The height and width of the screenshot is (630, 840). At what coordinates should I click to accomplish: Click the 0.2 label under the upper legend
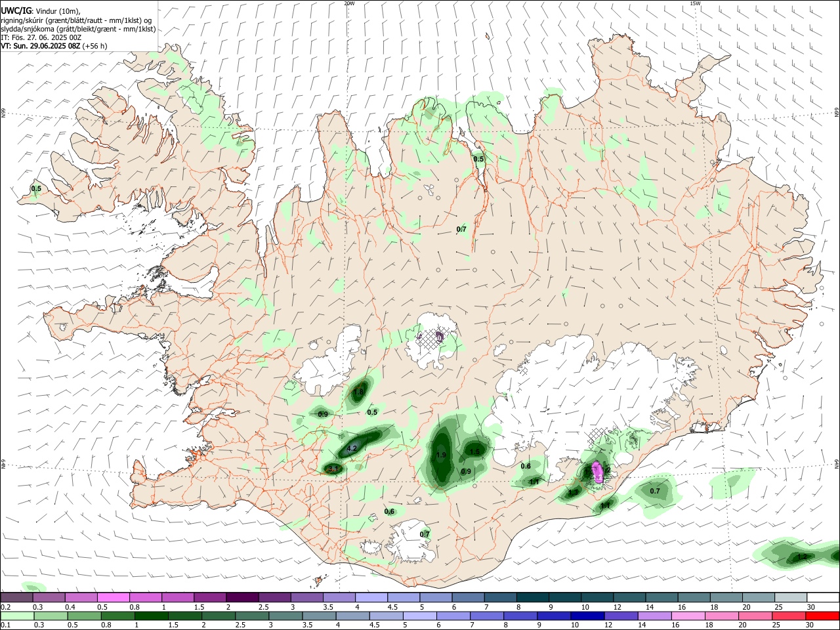[5, 607]
